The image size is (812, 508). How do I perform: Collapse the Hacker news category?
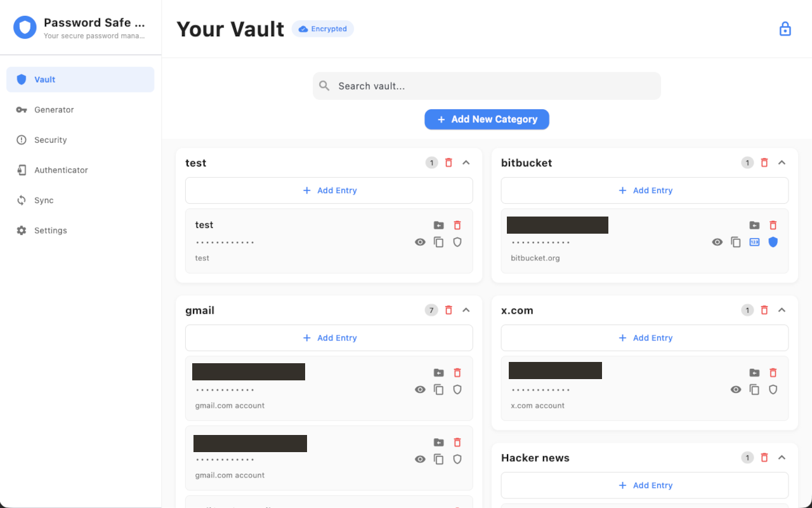tap(782, 457)
